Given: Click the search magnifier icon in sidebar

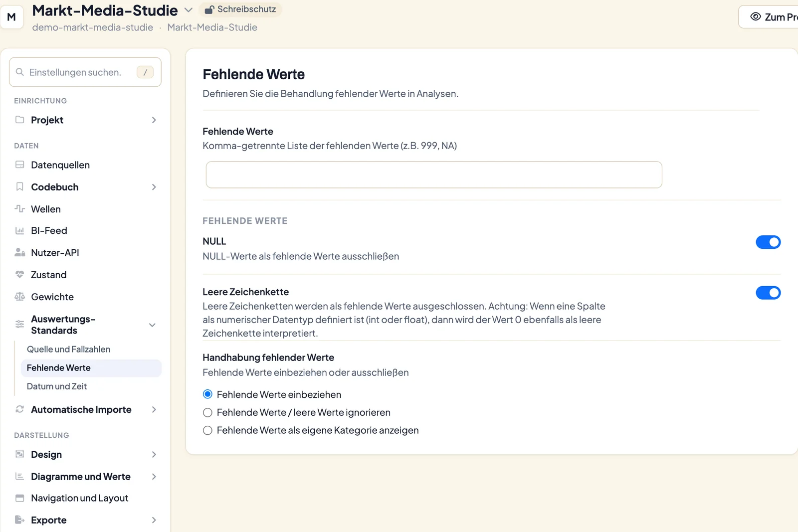Looking at the screenshot, I should (x=20, y=72).
